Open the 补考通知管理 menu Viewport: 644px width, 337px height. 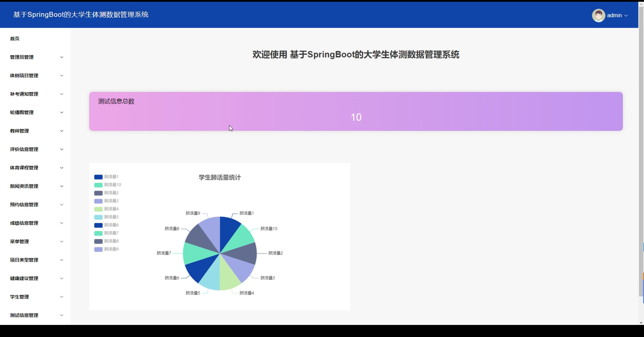point(24,94)
